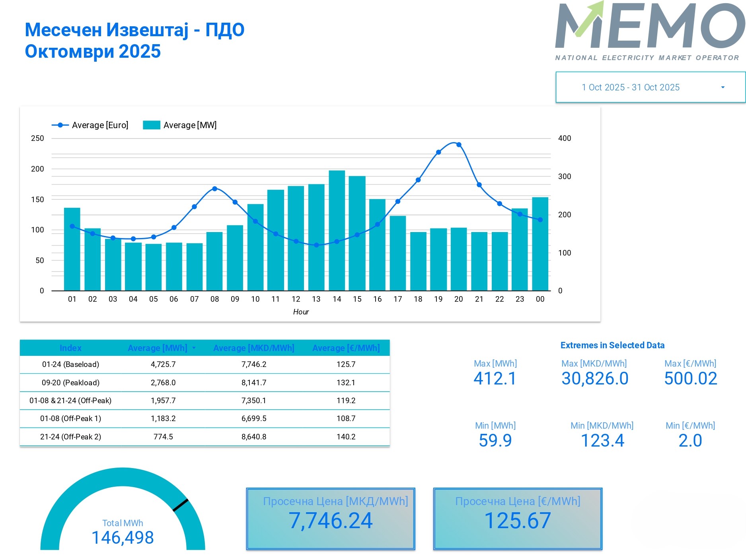Click the Total MWh gauge needle marker
Image resolution: width=746 pixels, height=560 pixels.
(180, 505)
